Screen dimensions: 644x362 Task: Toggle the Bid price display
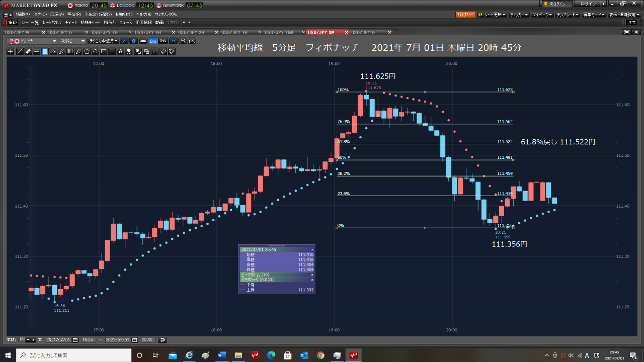[x=153, y=41]
